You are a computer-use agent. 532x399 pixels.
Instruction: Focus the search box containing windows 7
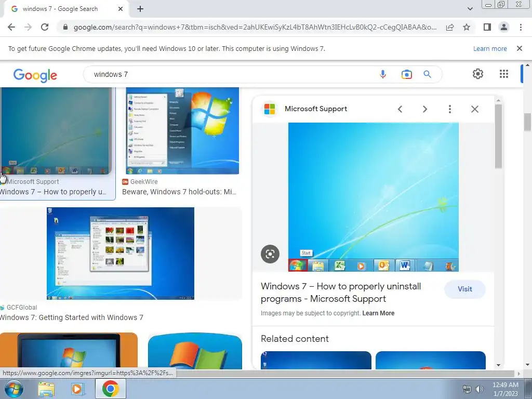click(x=231, y=74)
